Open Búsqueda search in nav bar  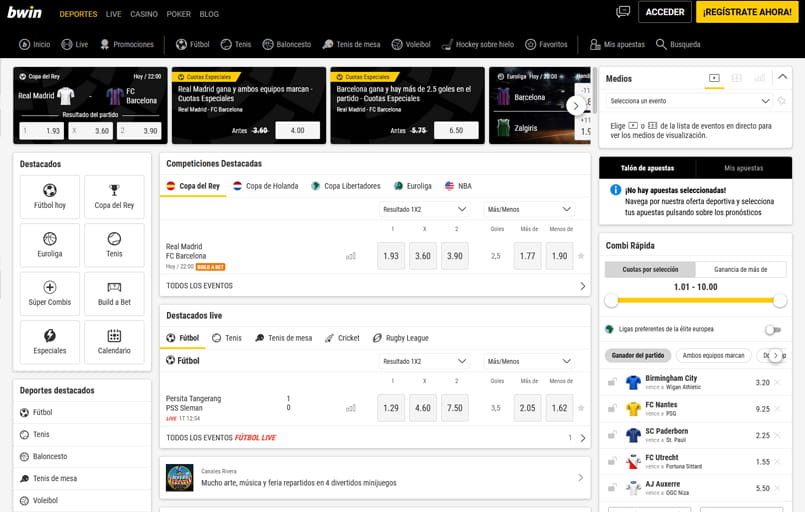[678, 44]
